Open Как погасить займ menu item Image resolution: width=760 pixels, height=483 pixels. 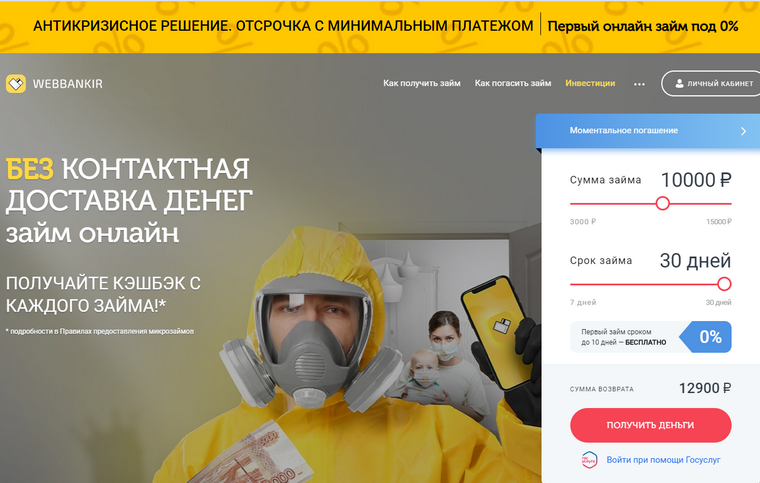[513, 83]
